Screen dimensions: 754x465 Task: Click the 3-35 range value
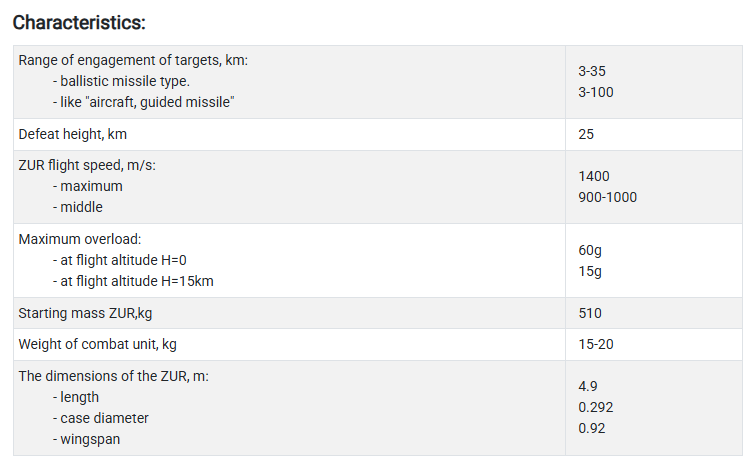click(x=592, y=72)
